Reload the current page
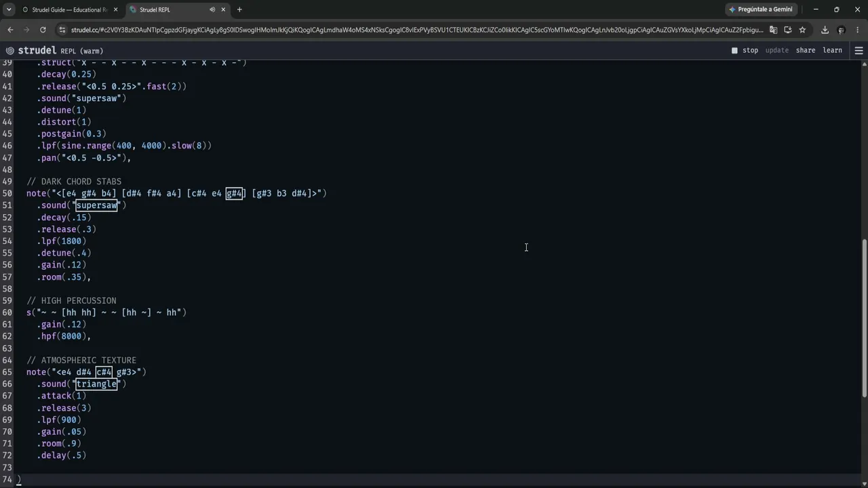 click(43, 30)
